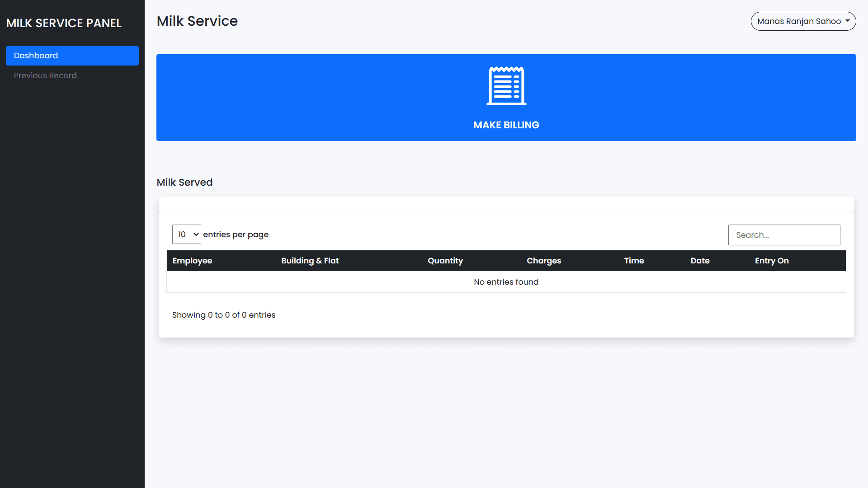Click the Milk Served section heading

coord(184,182)
